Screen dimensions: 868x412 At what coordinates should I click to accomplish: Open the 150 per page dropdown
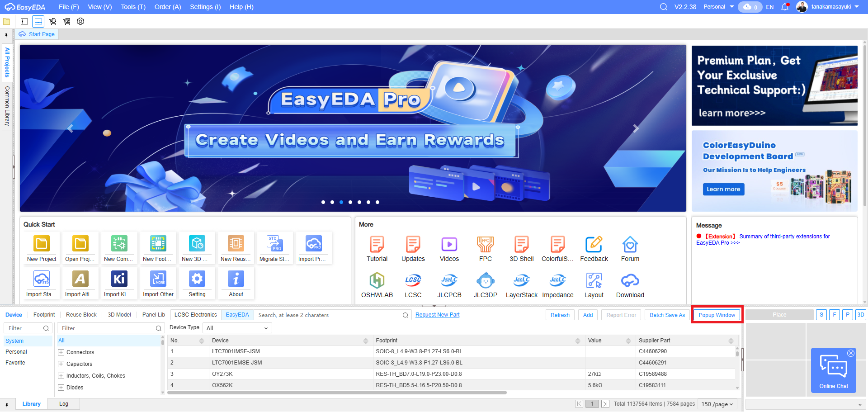pyautogui.click(x=717, y=404)
